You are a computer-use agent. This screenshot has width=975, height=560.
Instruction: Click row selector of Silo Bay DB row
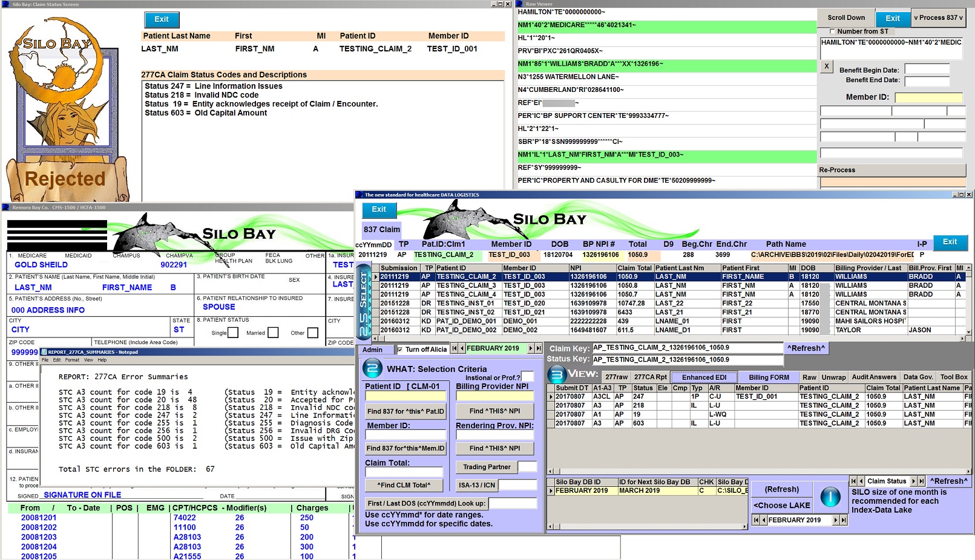coord(551,491)
